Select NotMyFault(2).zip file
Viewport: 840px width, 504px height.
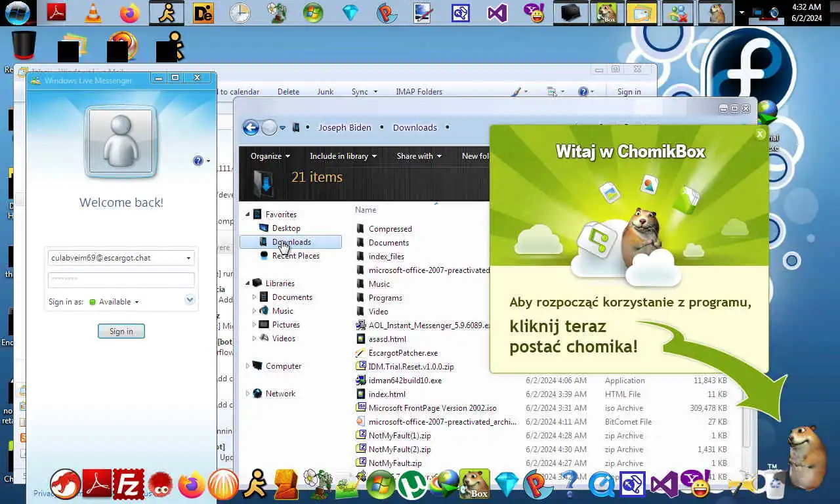pos(400,450)
